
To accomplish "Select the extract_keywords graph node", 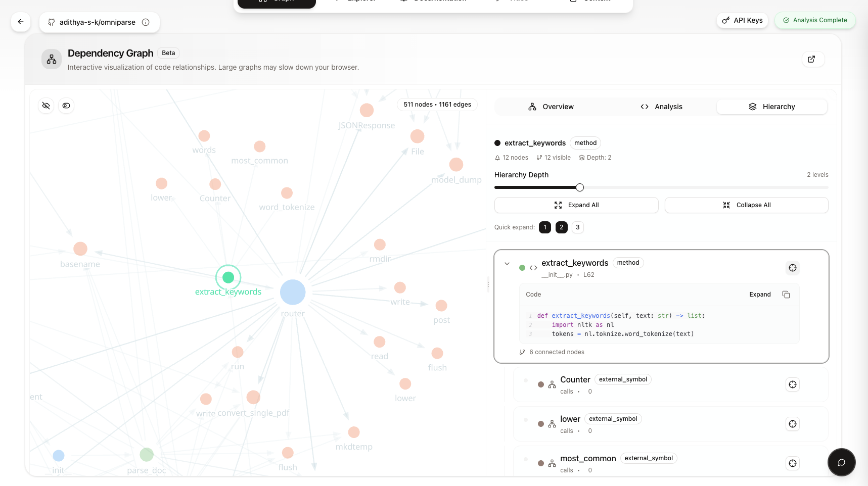I will 228,277.
